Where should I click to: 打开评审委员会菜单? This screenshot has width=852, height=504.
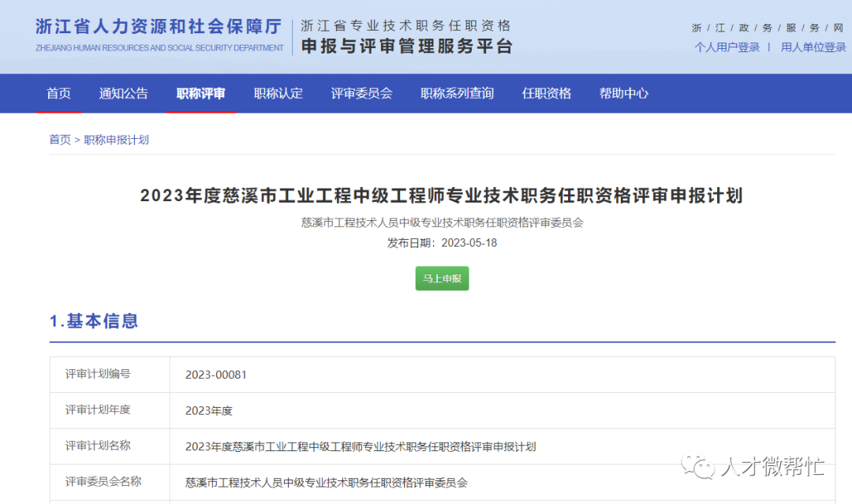pos(361,93)
